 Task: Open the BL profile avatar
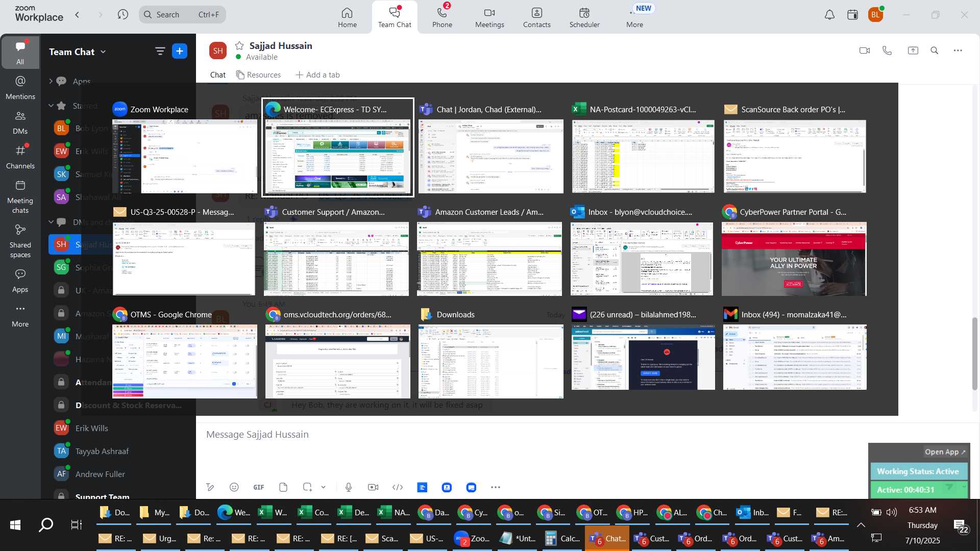coord(875,15)
